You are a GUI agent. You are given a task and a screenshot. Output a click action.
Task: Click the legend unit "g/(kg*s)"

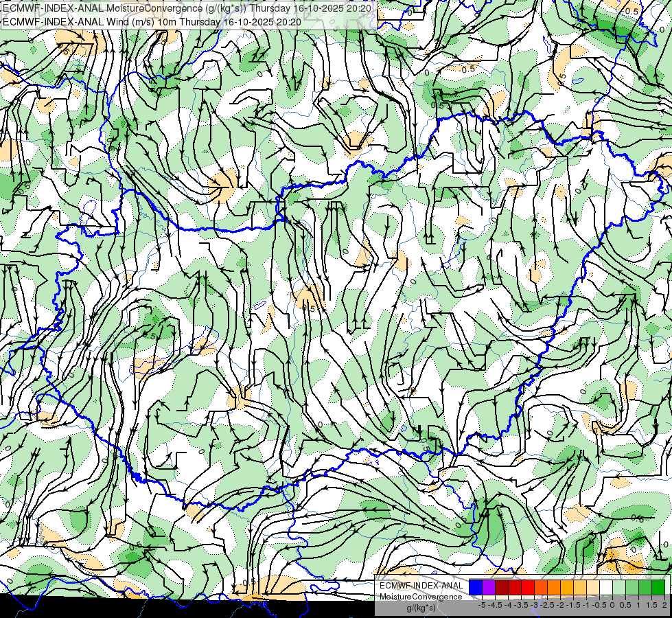(421, 608)
